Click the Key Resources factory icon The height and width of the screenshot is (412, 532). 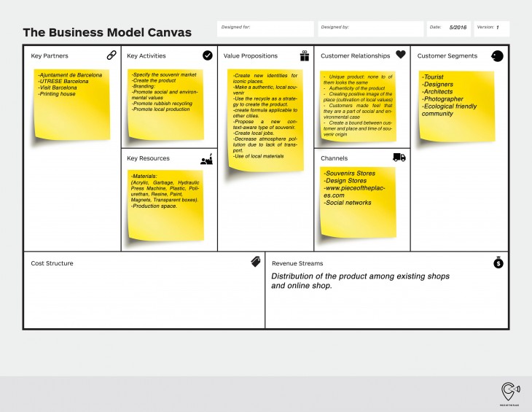point(206,158)
